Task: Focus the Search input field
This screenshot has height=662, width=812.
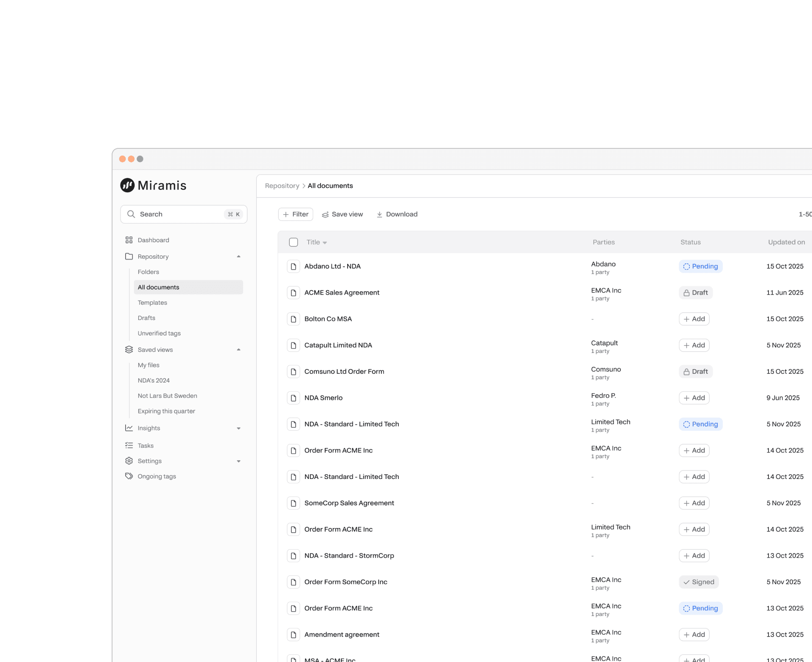Action: [x=182, y=214]
